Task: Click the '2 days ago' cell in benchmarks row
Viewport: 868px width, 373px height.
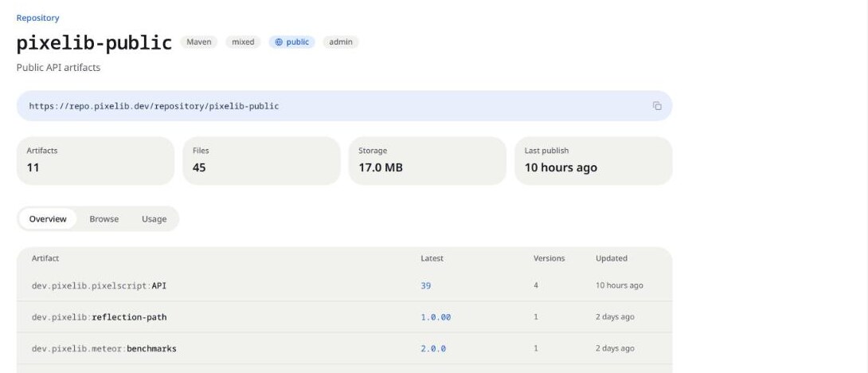Action: [615, 348]
